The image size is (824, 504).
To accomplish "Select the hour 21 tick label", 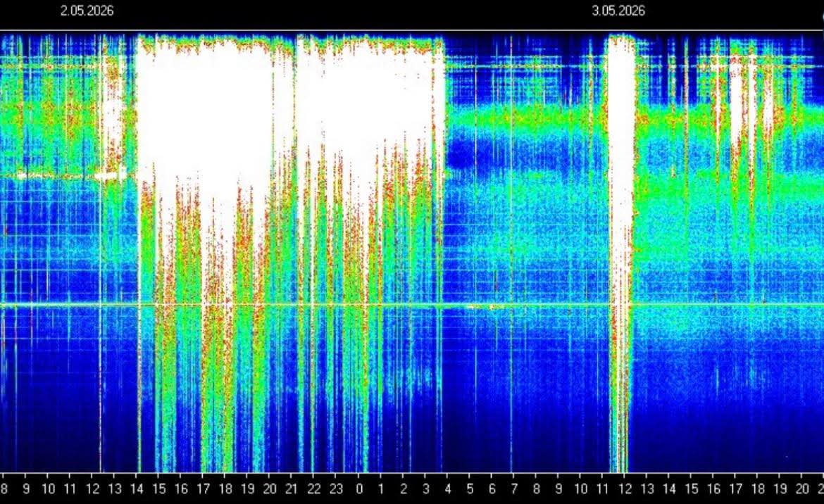I will [x=291, y=489].
